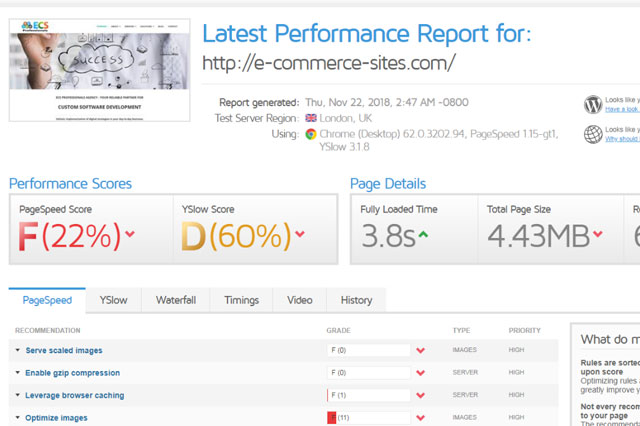Click the Fully Loaded Time 3.8s value
640x426 pixels.
coord(388,236)
